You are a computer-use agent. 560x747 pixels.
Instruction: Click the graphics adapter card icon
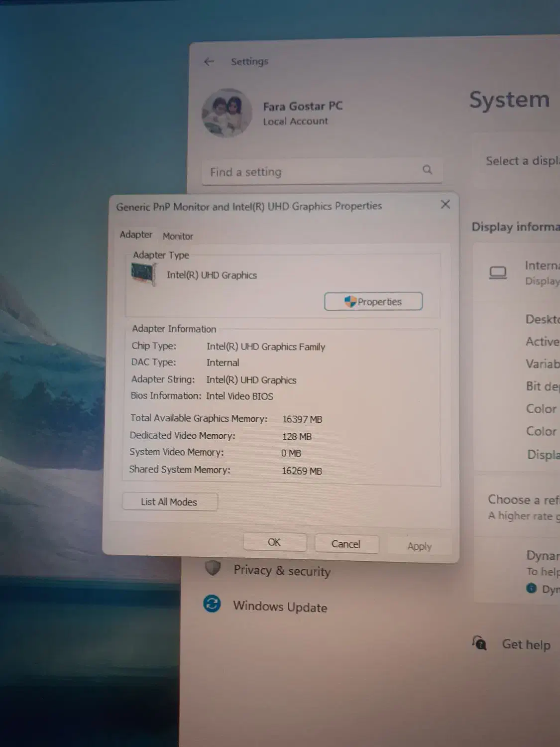(x=144, y=274)
